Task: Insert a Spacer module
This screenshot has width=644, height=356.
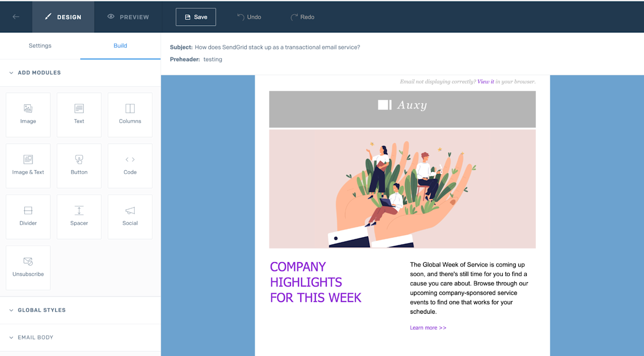Action: pyautogui.click(x=79, y=217)
